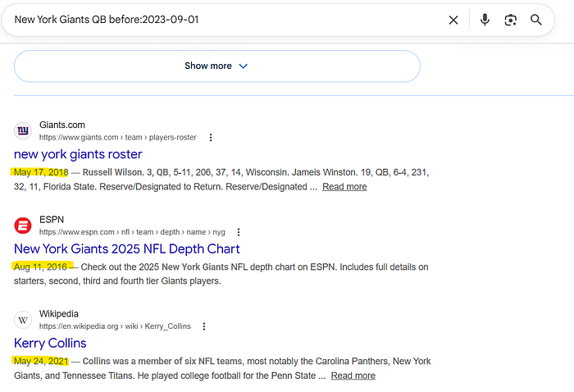Open the Kerry Collins Wikipedia result
574x392 pixels.
click(50, 344)
